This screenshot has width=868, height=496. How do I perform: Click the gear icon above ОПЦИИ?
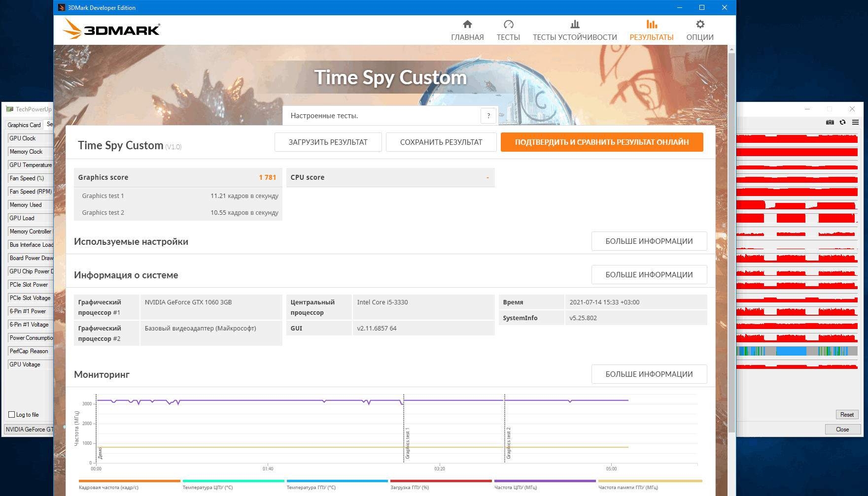tap(700, 24)
